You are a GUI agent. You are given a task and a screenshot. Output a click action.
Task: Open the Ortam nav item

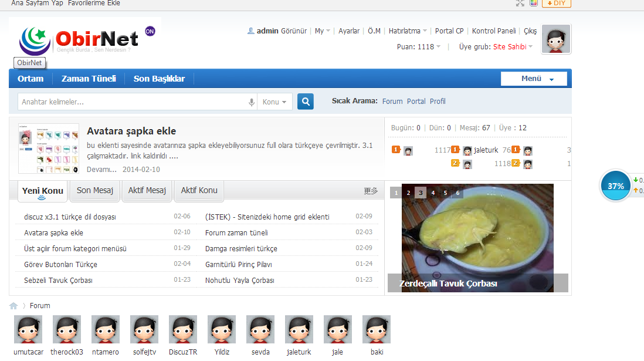tap(30, 79)
